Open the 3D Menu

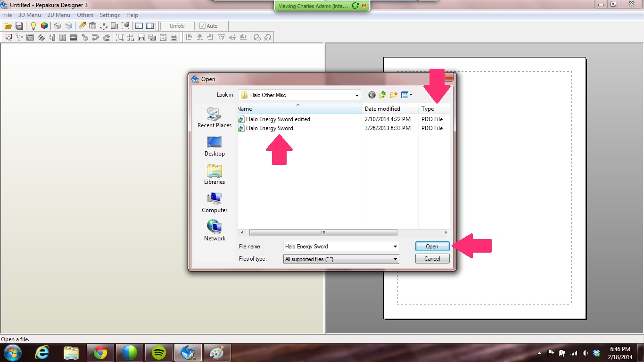[x=29, y=15]
